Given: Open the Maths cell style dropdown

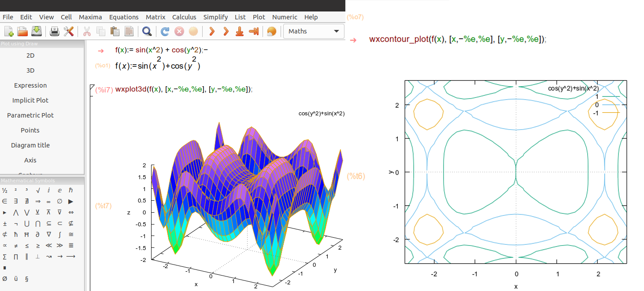Looking at the screenshot, I should (x=313, y=31).
